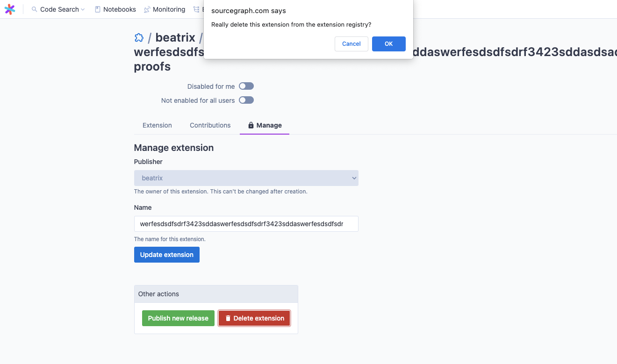Screen dimensions: 617x364
Task: Switch to the Extension tab
Action: point(157,125)
